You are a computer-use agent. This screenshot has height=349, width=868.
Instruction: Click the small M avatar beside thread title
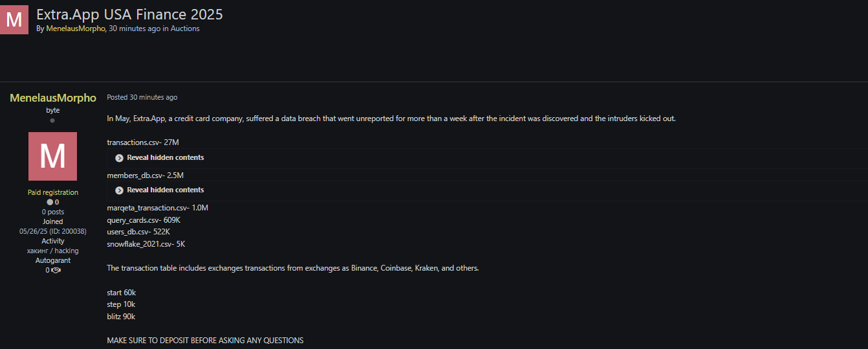[x=14, y=19]
